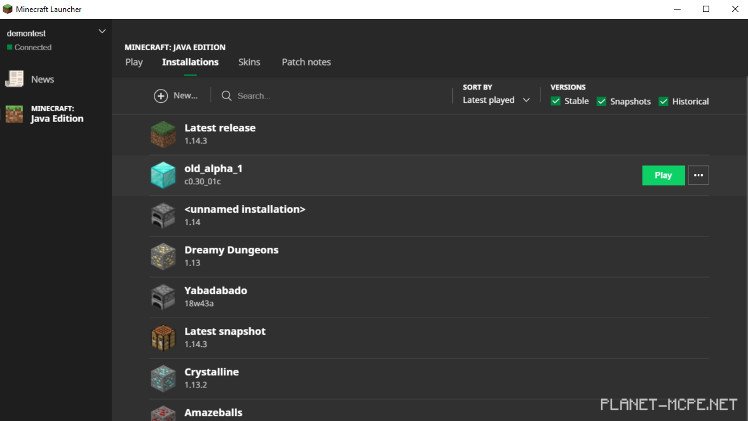
Task: Uncheck the Stable versions checkbox
Action: tap(556, 101)
